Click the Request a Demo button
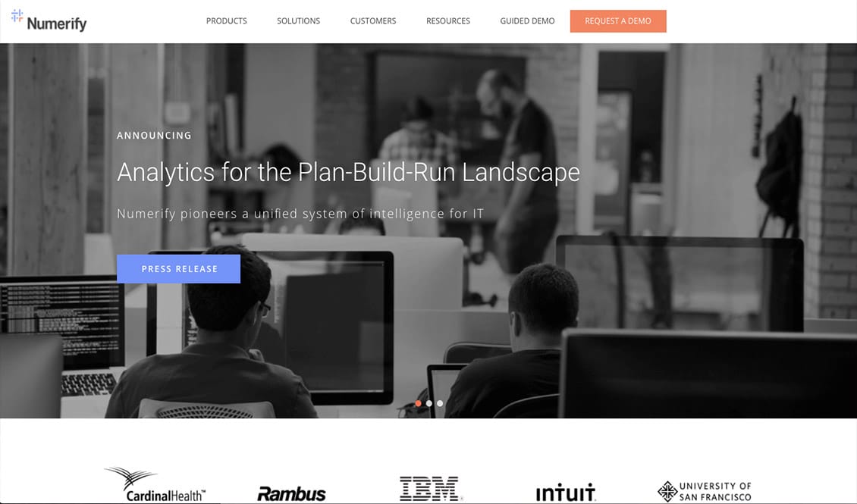Screen dimensions: 857x504 (618, 21)
